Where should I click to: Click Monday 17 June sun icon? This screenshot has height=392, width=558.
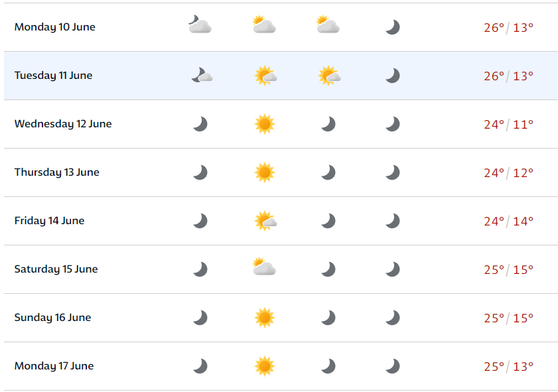tap(265, 365)
